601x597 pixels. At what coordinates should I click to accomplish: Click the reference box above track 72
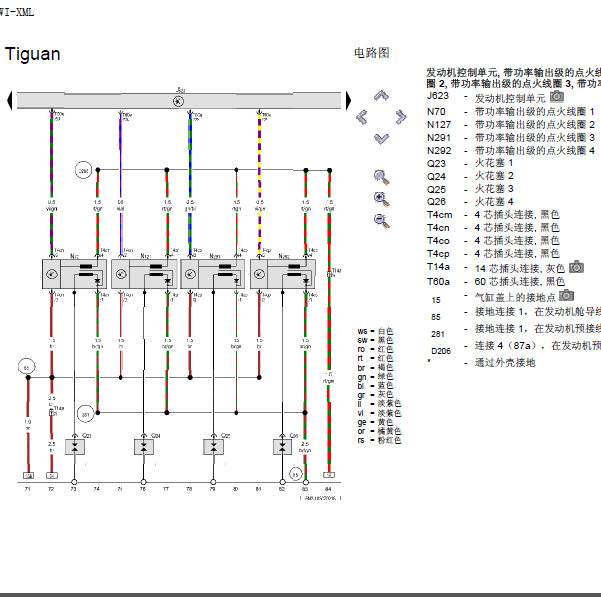pos(52,476)
